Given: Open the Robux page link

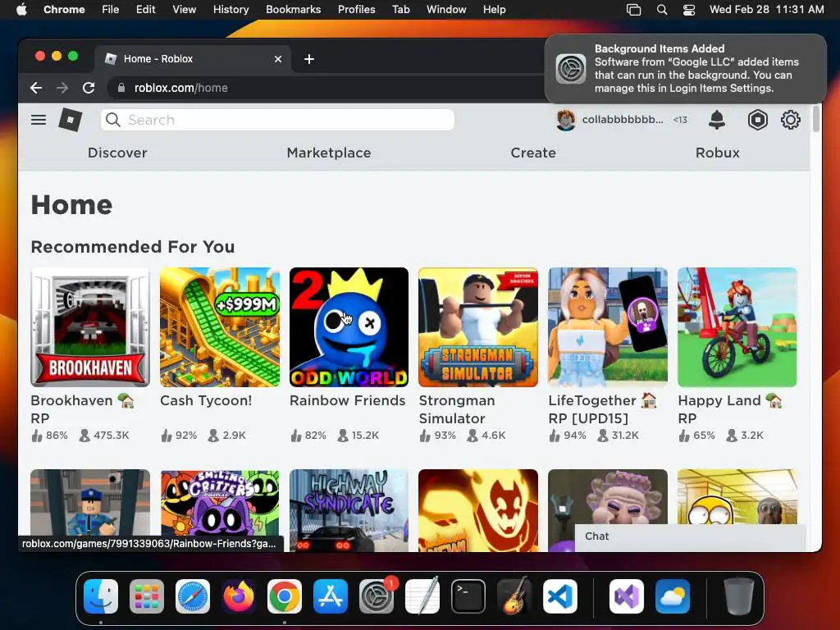Looking at the screenshot, I should 717,153.
